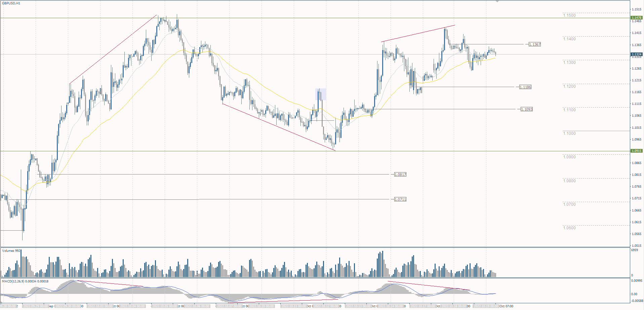
Task: Click the 2022.10.11 00:00 time label
Action: click(x=293, y=306)
